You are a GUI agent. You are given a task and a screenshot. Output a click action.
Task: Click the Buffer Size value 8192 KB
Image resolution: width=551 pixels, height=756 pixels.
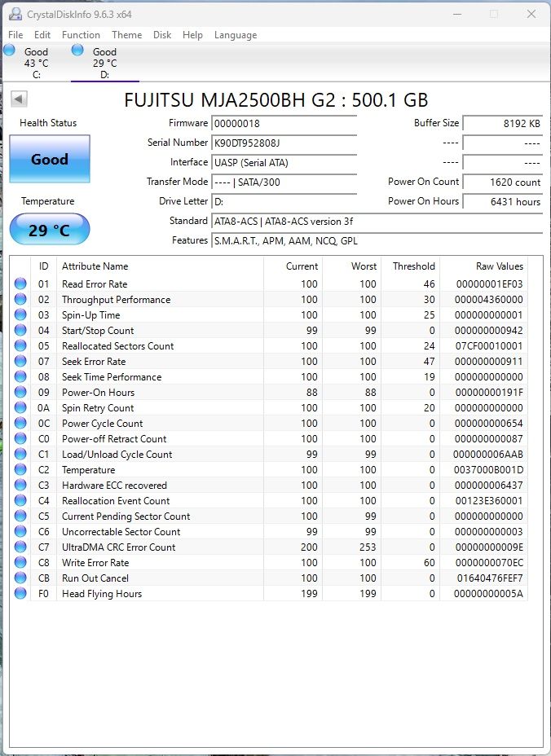(503, 124)
